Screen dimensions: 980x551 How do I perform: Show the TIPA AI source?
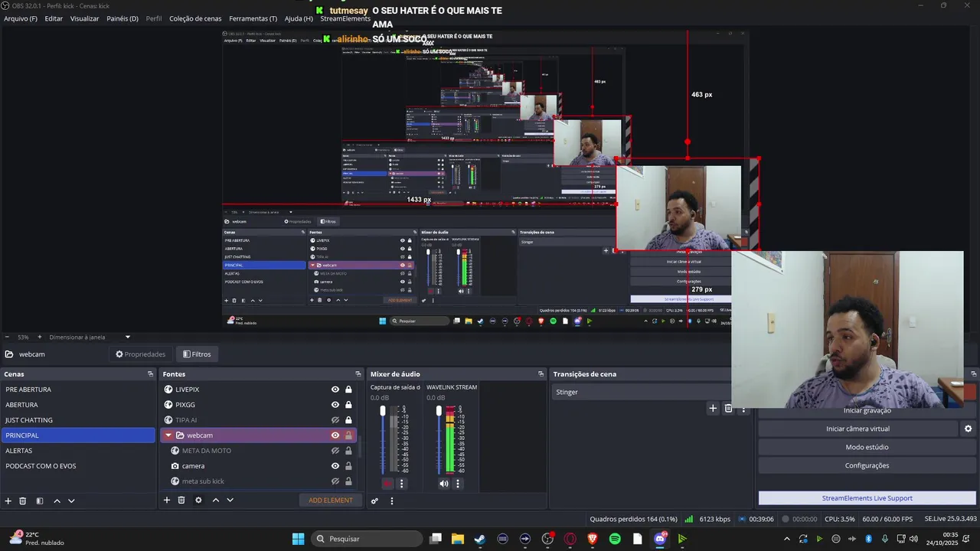(335, 420)
